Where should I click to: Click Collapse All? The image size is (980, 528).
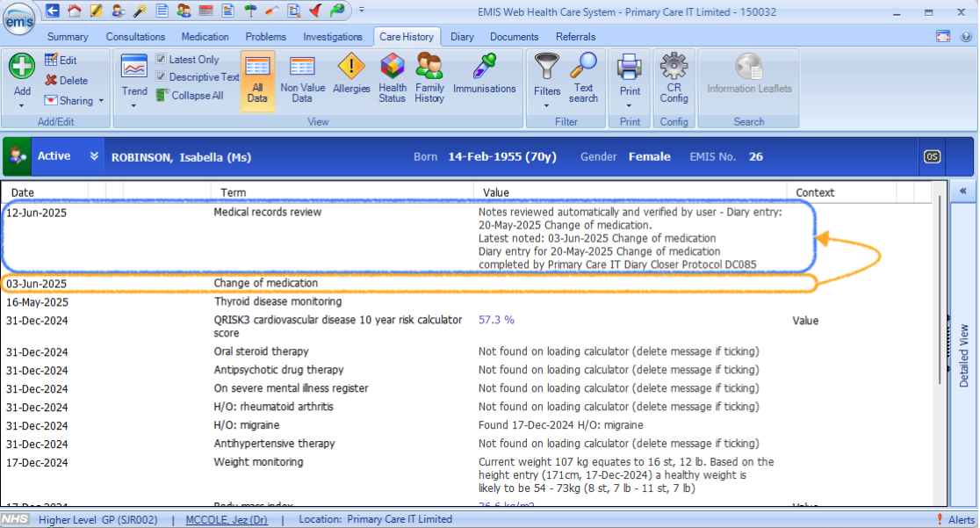pos(190,95)
